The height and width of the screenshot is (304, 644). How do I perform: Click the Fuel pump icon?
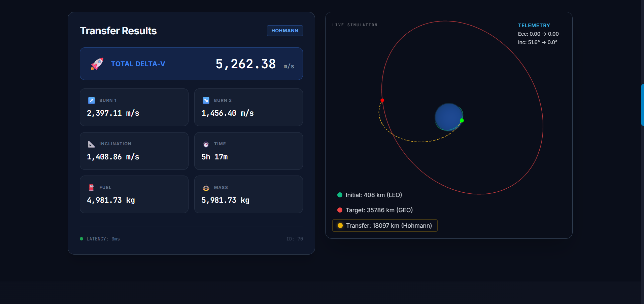click(x=92, y=188)
